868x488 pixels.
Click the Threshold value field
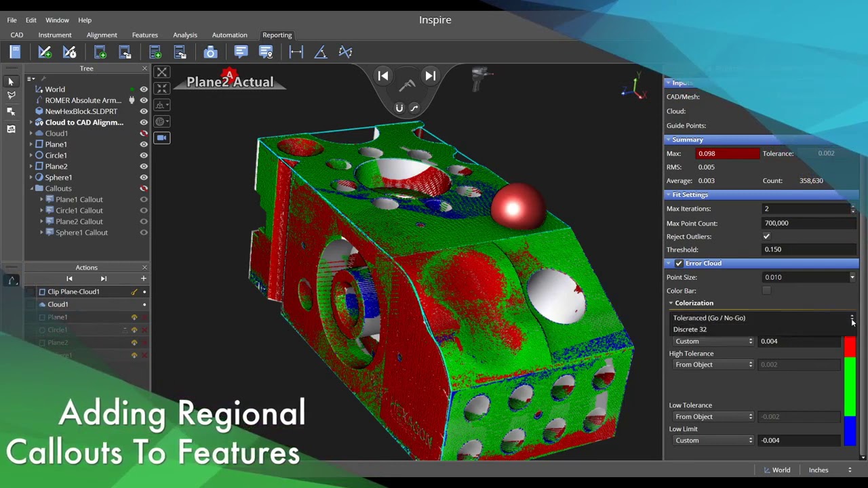coord(810,249)
